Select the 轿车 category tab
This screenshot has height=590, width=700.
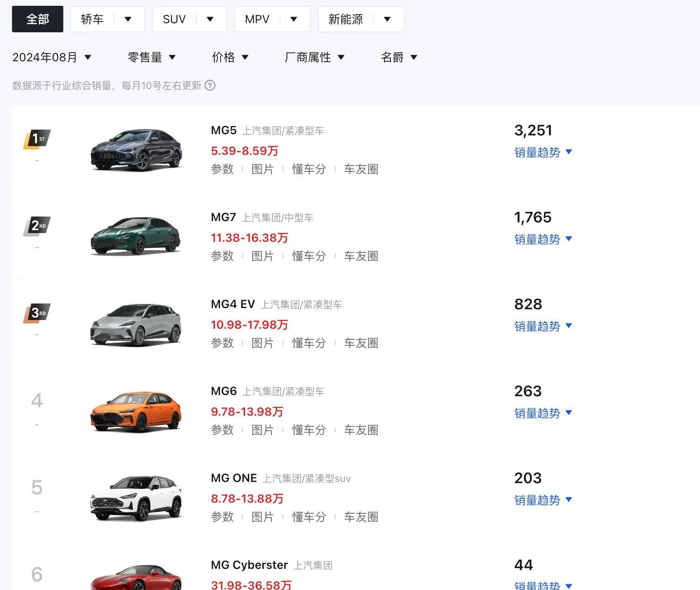pos(92,19)
